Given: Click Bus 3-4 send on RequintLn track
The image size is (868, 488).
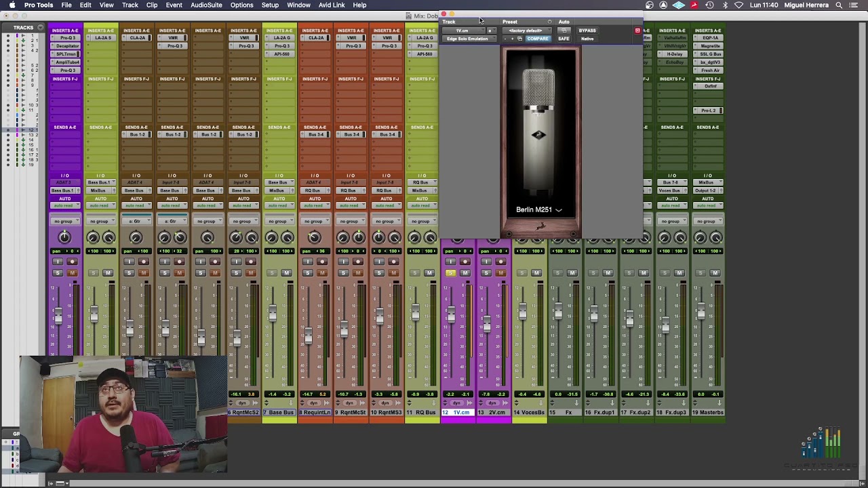Looking at the screenshot, I should coord(315,135).
